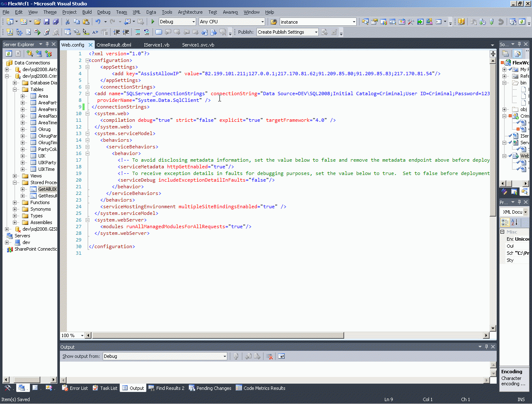Open the Build menu
The width and height of the screenshot is (532, 404).
click(x=87, y=12)
